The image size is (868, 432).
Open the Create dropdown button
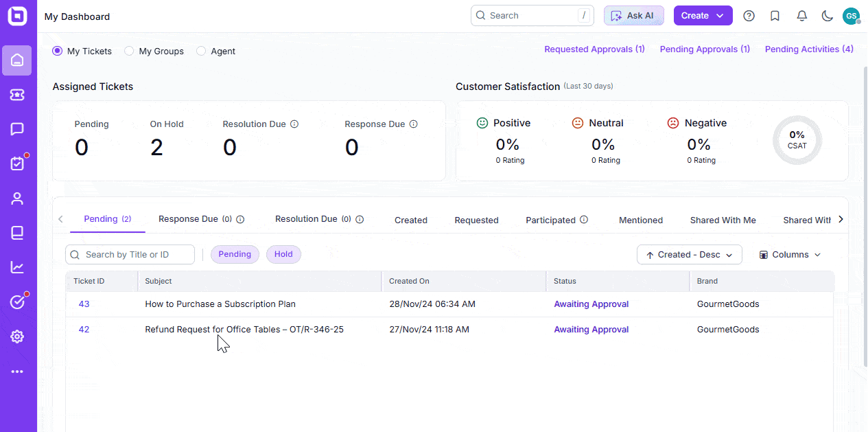tap(703, 16)
